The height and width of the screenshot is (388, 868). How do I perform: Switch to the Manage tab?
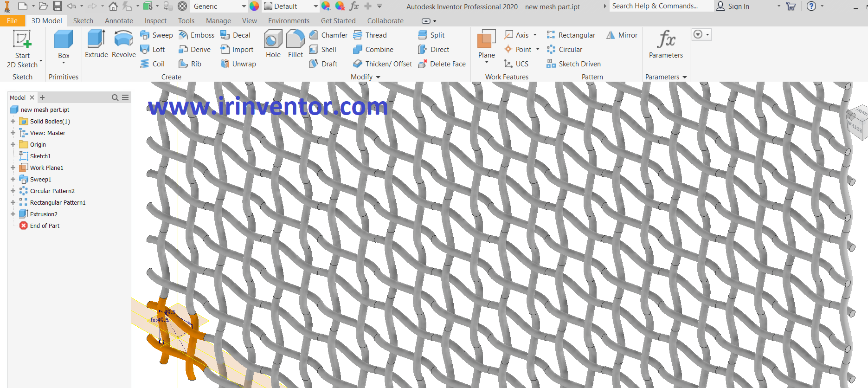(x=219, y=21)
